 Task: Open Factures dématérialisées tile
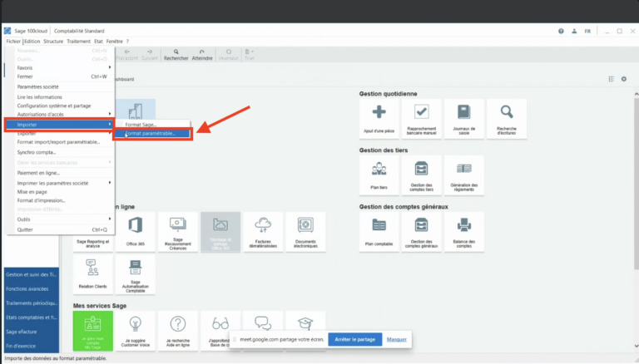(263, 232)
